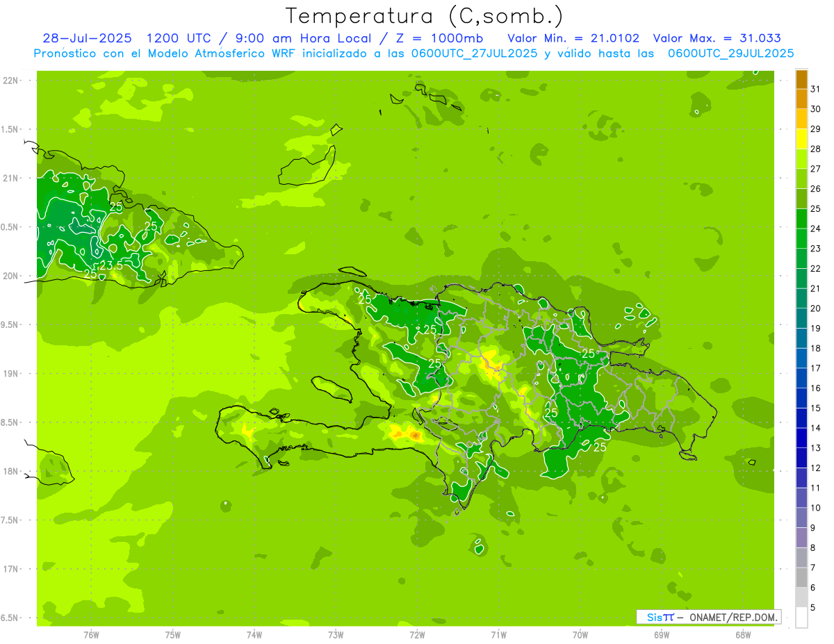Click colorbar value label '10'

[x=816, y=508]
